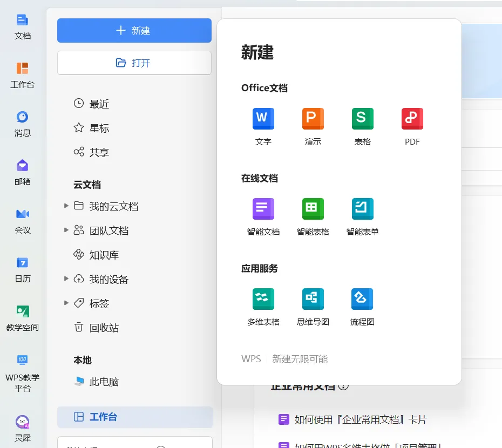This screenshot has width=502, height=448.
Task: Go to 星标 starred files
Action: pyautogui.click(x=91, y=128)
